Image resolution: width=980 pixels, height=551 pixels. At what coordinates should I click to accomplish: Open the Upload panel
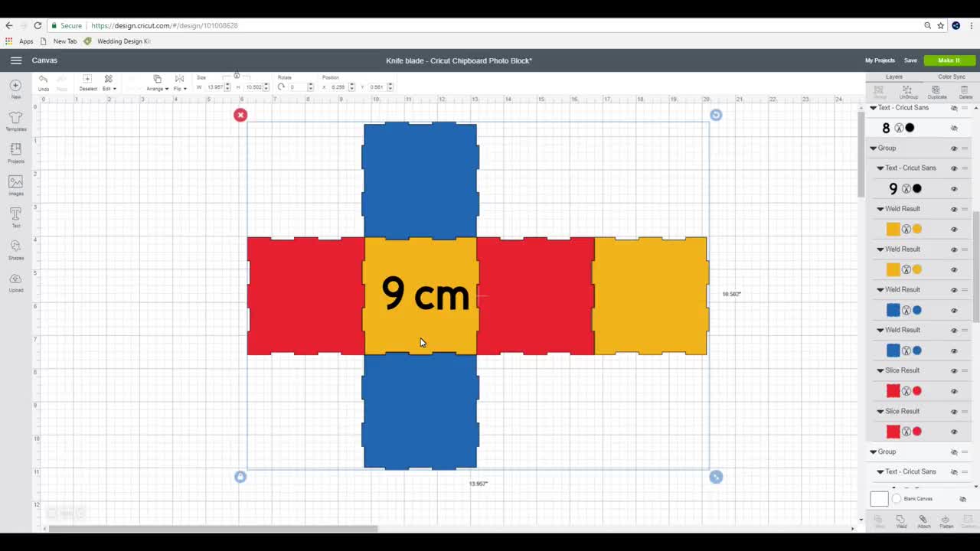pyautogui.click(x=15, y=282)
